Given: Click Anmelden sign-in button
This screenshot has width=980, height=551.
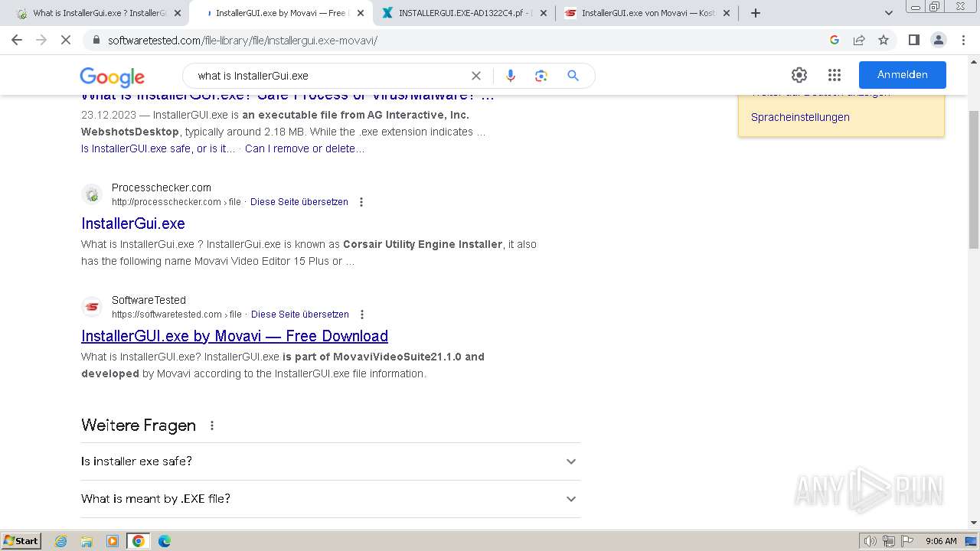Looking at the screenshot, I should pyautogui.click(x=902, y=75).
